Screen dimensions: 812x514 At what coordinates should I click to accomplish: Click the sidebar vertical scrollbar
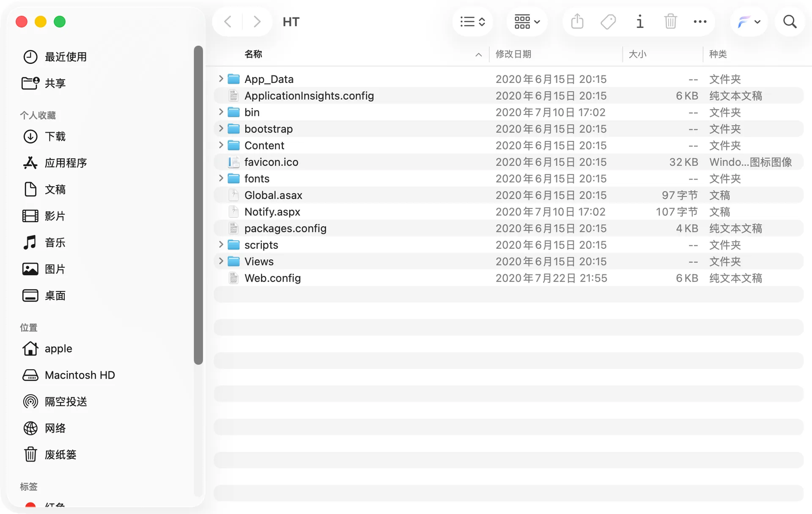(x=198, y=205)
